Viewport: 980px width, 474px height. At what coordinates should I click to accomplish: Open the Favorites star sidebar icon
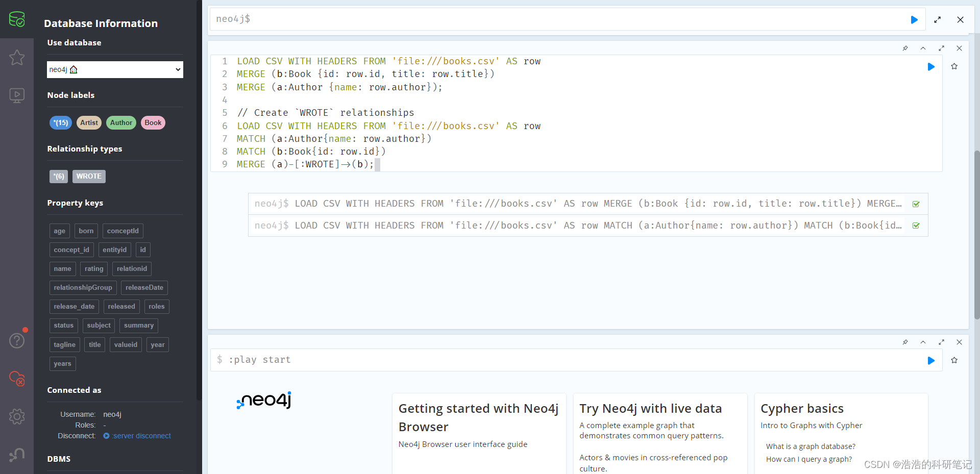point(17,57)
